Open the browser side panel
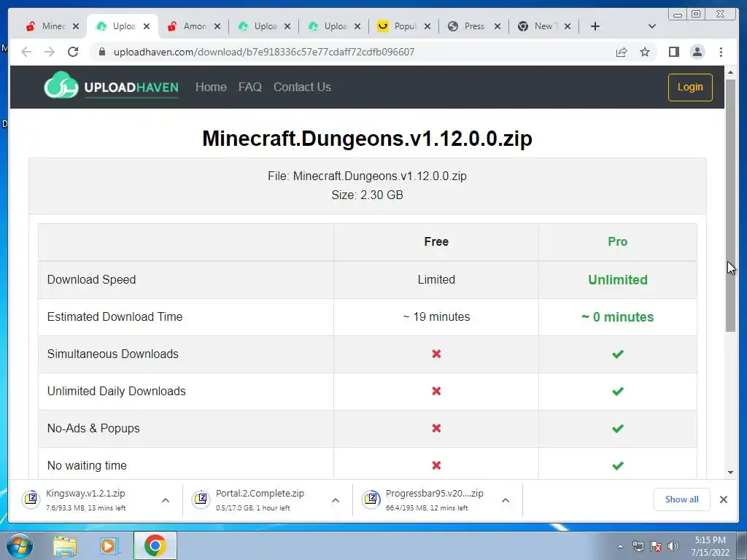747x560 pixels. point(673,52)
